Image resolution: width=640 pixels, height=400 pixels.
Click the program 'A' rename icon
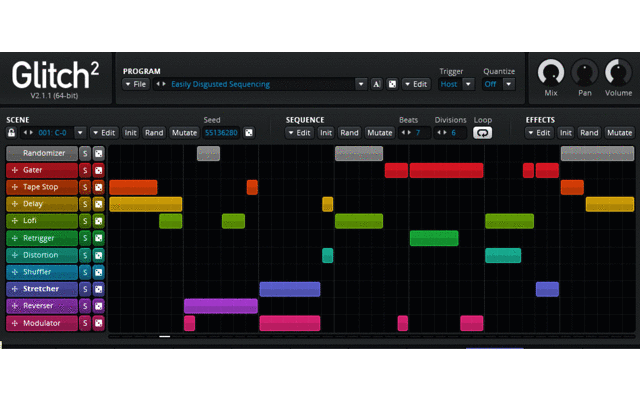tap(376, 84)
